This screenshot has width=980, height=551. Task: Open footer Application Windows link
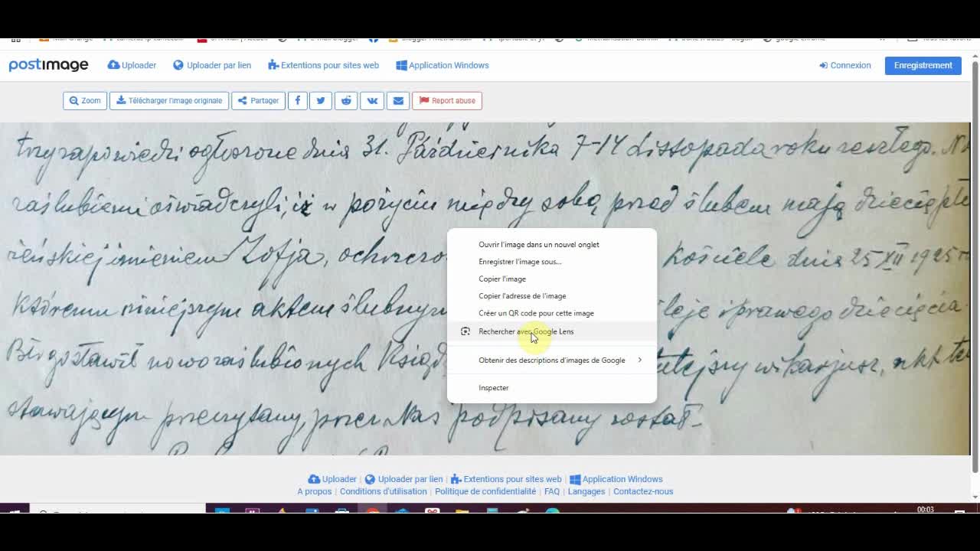(616, 479)
